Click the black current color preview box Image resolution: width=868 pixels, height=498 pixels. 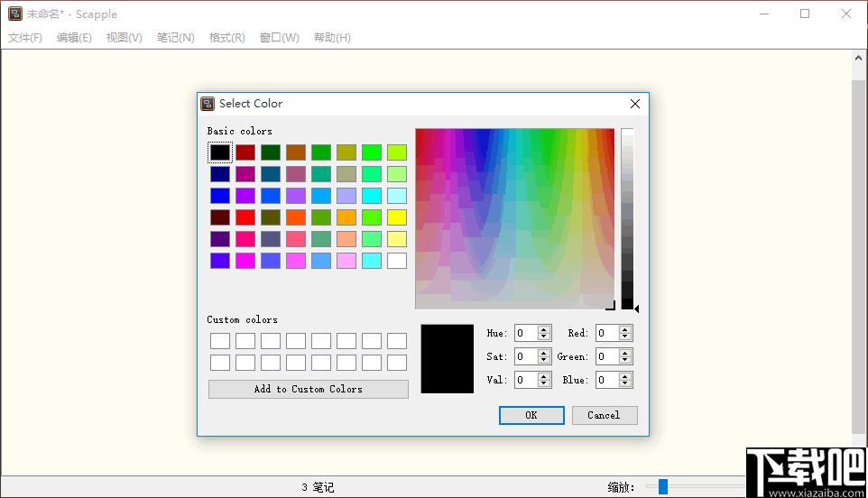click(x=448, y=358)
